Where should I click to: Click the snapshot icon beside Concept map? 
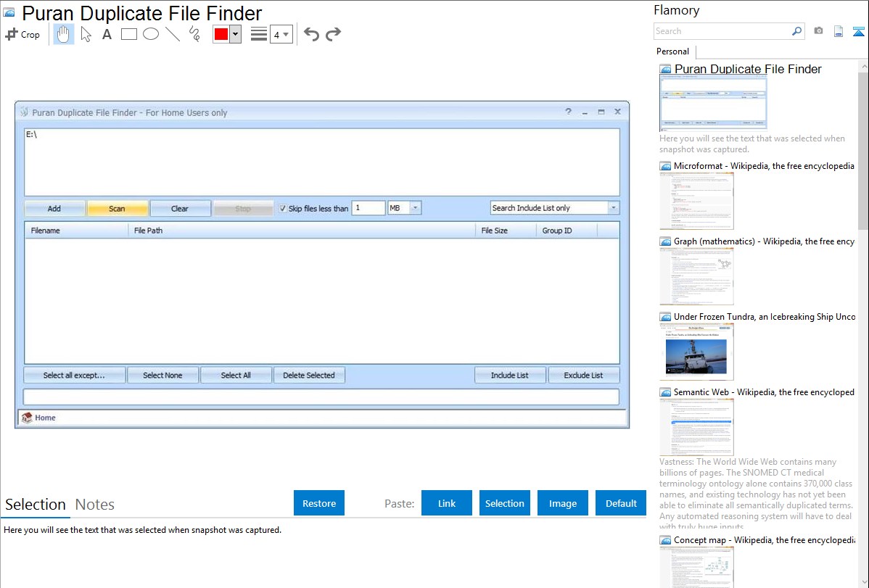(x=665, y=540)
